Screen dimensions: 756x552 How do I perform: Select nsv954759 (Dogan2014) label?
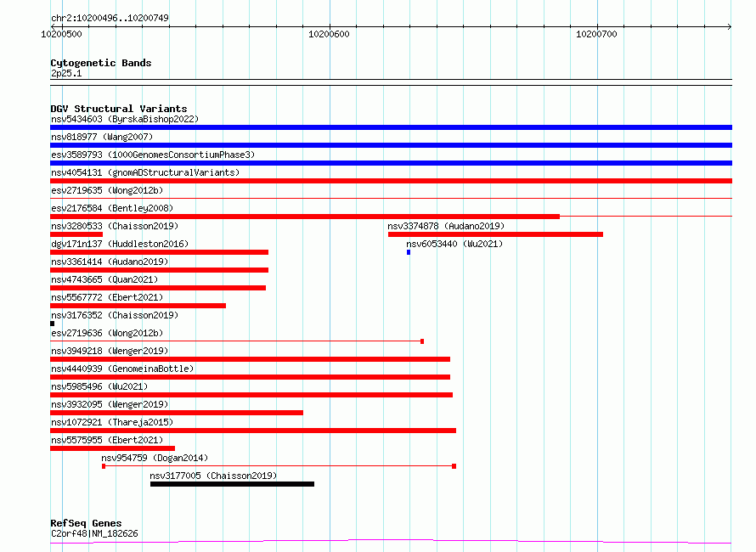(x=155, y=458)
